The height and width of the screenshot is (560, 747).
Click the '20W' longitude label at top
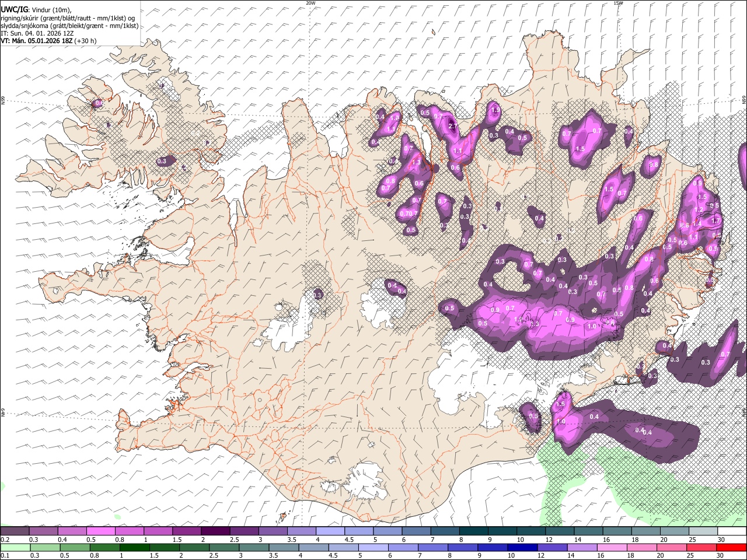tap(310, 3)
